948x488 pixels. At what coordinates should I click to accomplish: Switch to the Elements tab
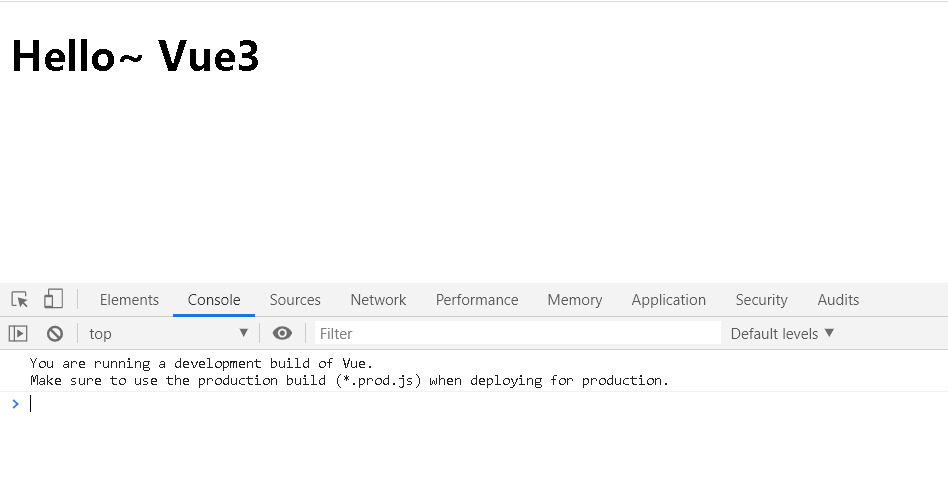129,300
